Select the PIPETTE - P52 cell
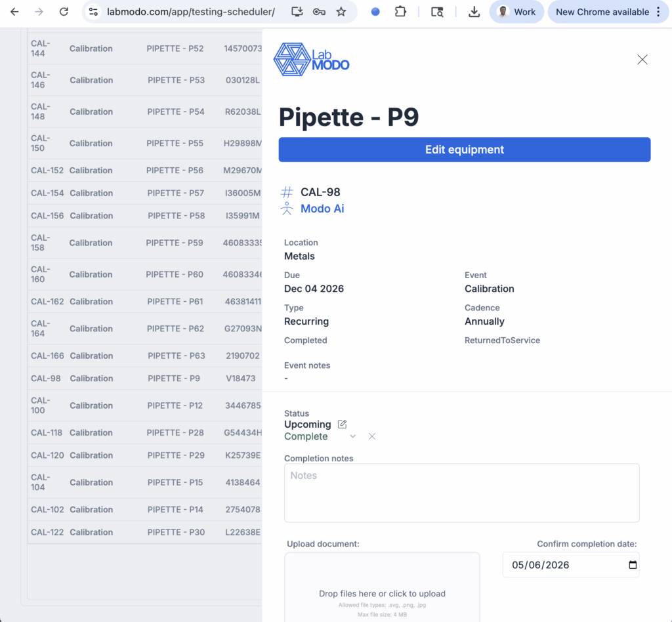Viewport: 672px width, 622px height. click(x=175, y=49)
